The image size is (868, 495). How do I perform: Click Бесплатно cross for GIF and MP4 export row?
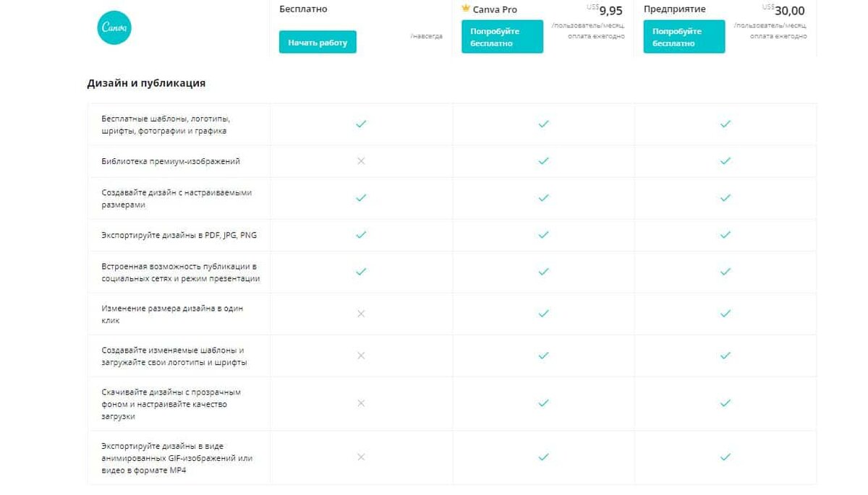(x=361, y=457)
